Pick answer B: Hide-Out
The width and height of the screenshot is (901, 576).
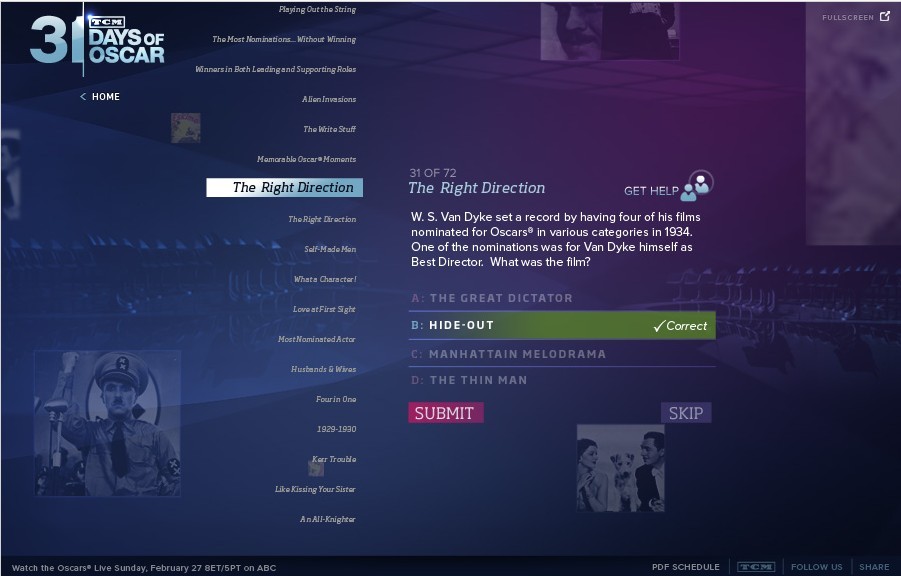click(562, 325)
